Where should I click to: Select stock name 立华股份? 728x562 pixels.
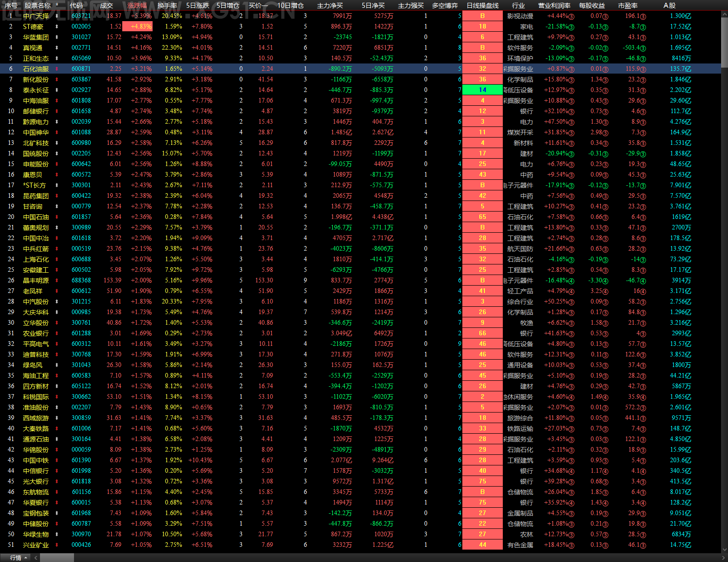click(36, 323)
